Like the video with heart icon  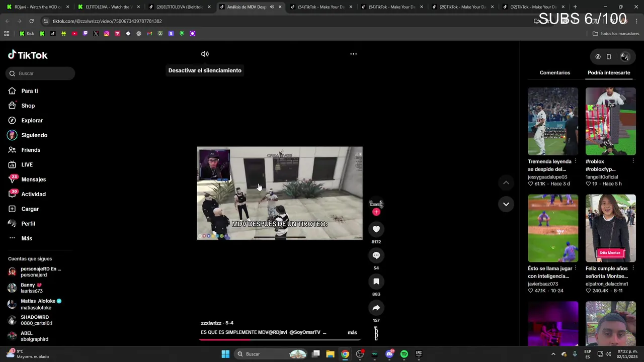pos(376,229)
